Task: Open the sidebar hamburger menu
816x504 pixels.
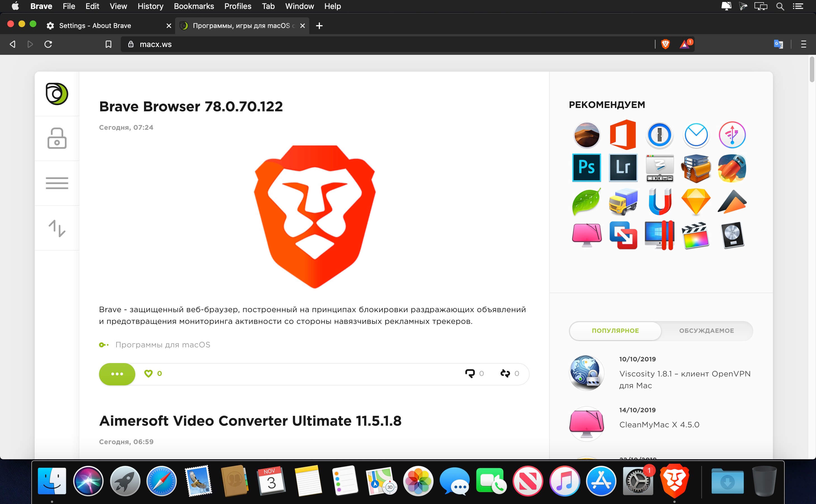Action: coord(57,183)
